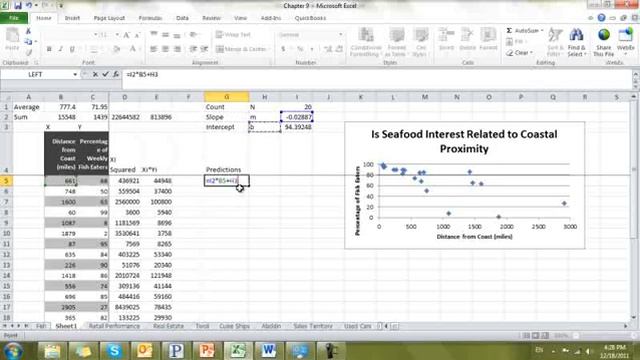Open the Conditional Formatting menu
Screen dimensions: 640x360
click(x=366, y=42)
